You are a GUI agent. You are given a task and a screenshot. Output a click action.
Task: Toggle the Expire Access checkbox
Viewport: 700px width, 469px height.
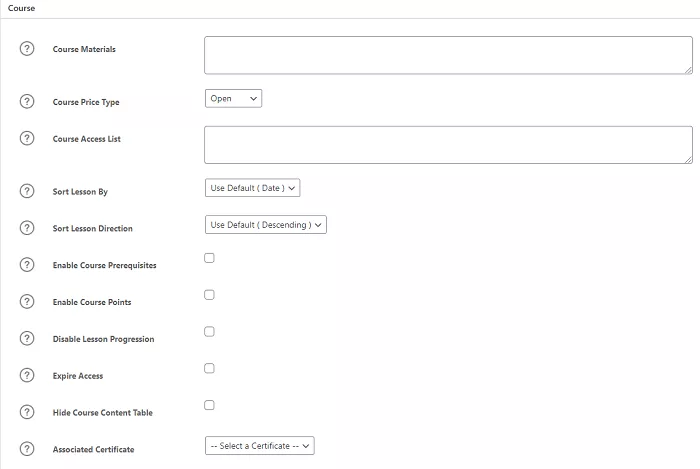pos(209,368)
